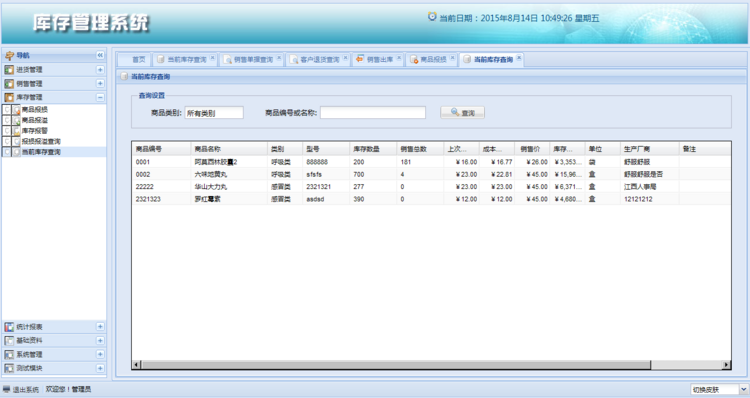Open 报损报溢查询 via its tree icon
Viewport: 750px width, 398px height.
coord(16,142)
